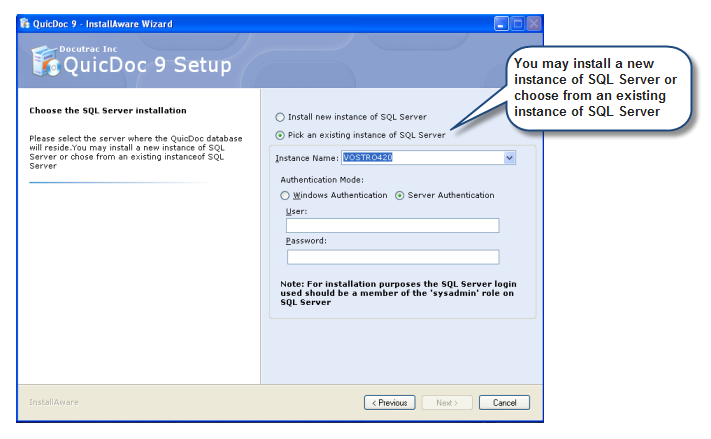Image resolution: width=711 pixels, height=439 pixels.
Task: Open the Instance Name dropdown arrow
Action: pos(509,158)
